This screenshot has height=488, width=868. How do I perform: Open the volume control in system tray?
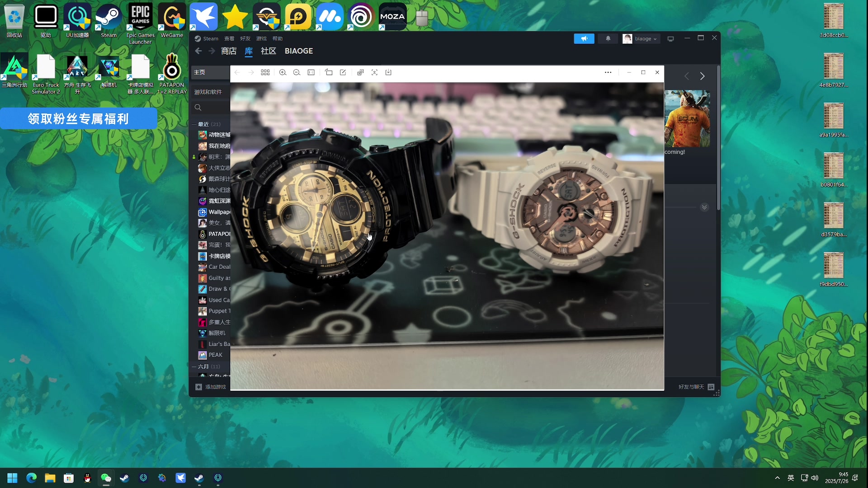[815, 478]
